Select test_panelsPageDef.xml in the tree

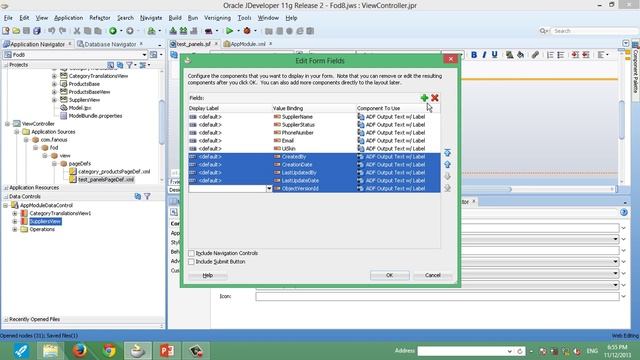point(106,180)
